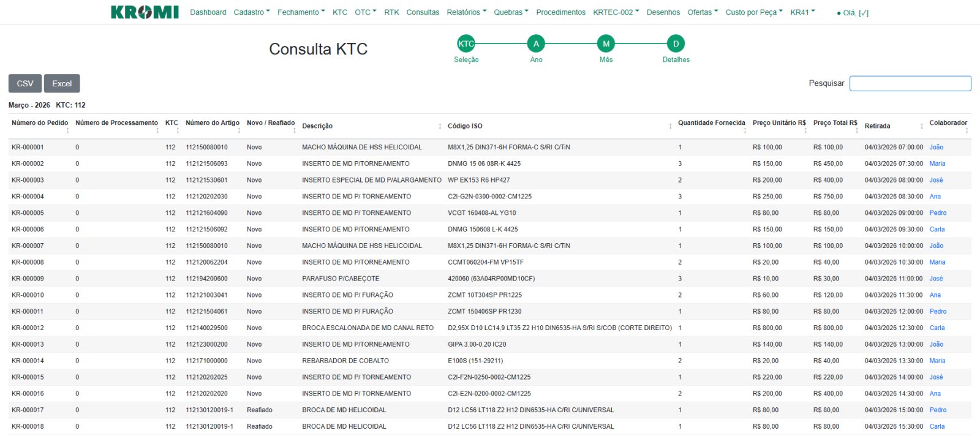Open the KTC navbar item

coord(340,12)
